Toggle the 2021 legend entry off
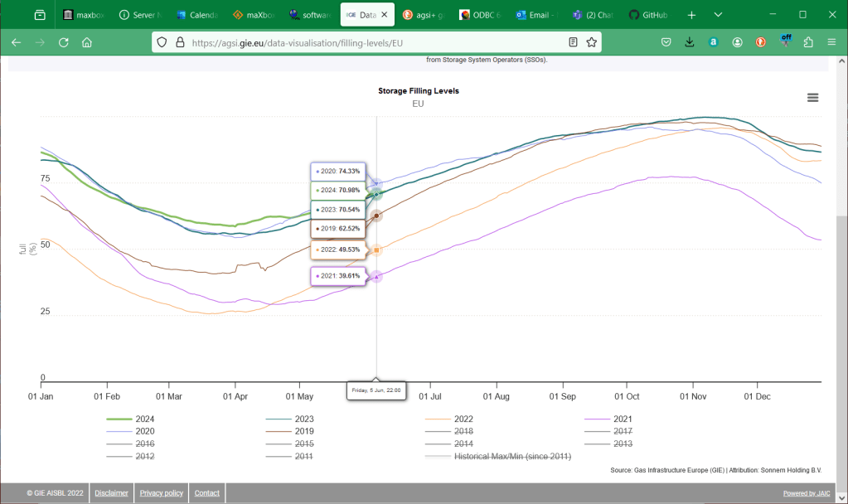 (x=623, y=419)
